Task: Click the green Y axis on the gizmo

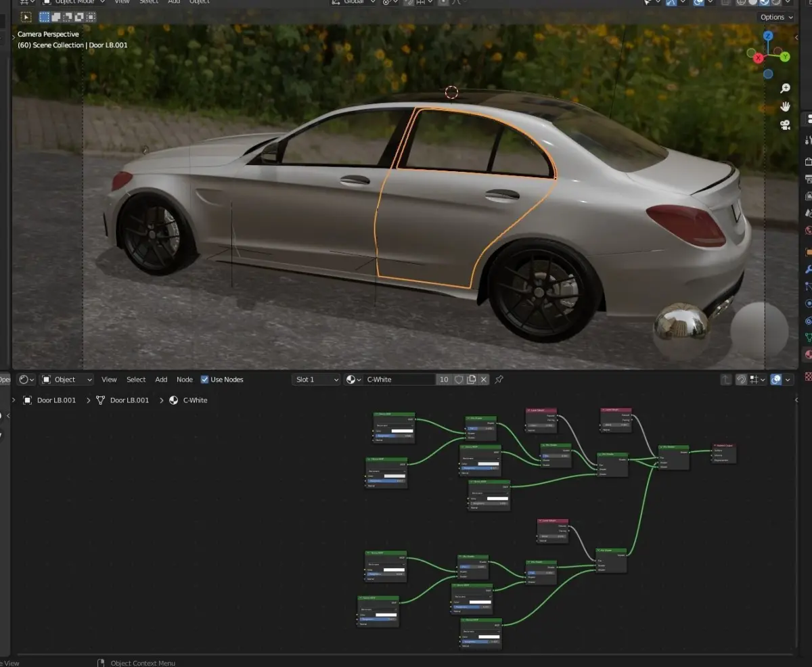Action: click(785, 57)
